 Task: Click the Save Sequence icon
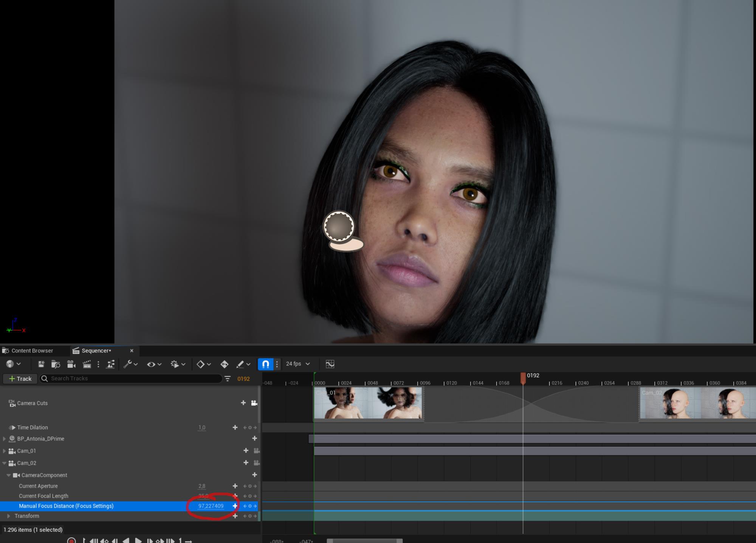click(41, 364)
